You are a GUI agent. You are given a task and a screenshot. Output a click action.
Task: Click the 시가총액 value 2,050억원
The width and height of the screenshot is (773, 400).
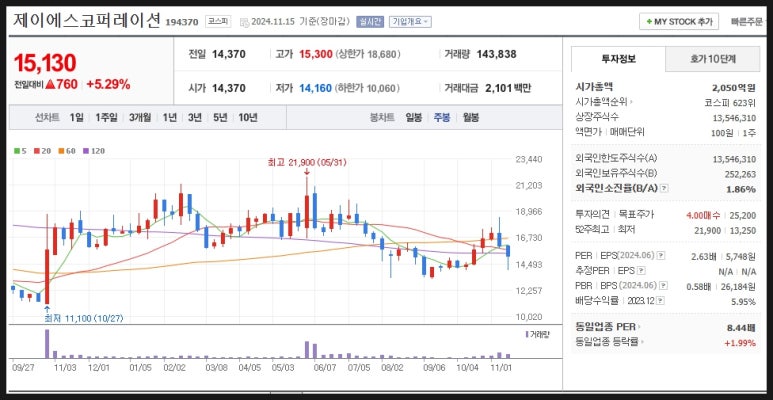(x=734, y=88)
